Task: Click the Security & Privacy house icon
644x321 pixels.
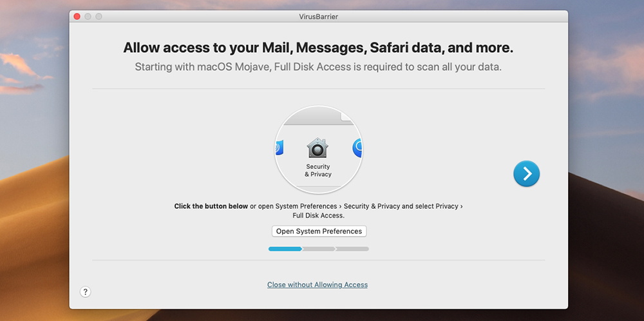Action: (x=317, y=148)
